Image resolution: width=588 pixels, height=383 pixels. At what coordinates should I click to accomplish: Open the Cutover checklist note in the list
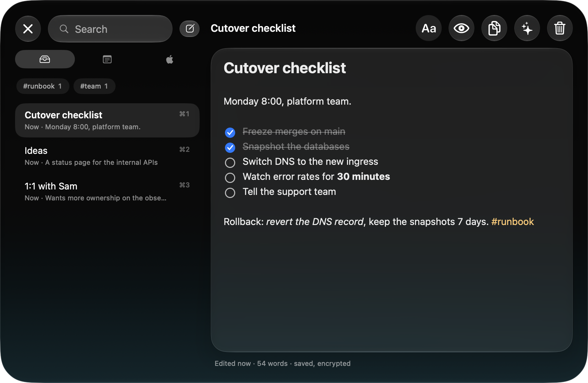click(107, 120)
